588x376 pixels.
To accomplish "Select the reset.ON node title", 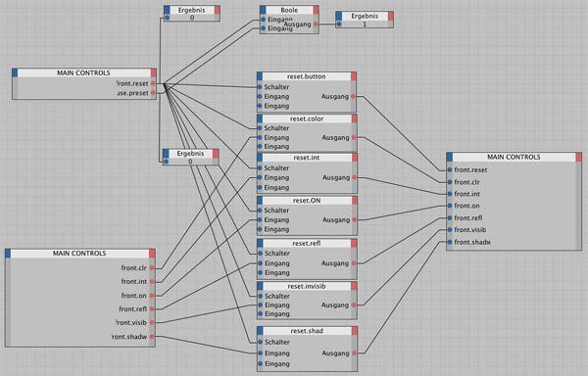I will [x=307, y=201].
